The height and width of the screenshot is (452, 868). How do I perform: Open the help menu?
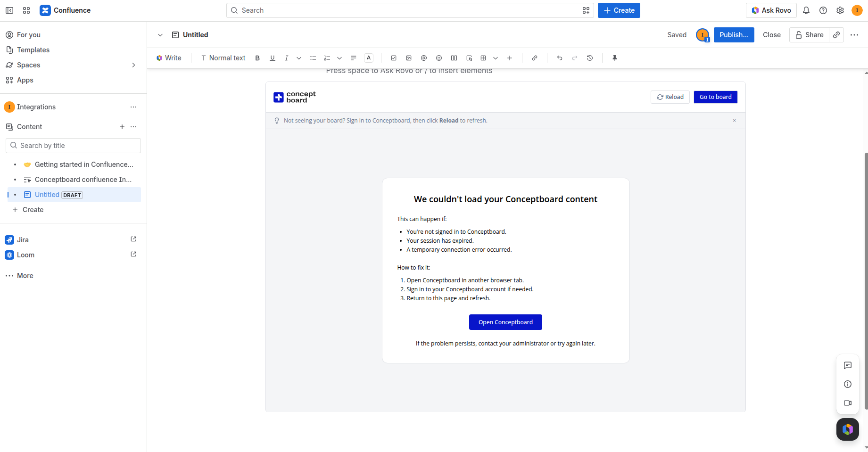pyautogui.click(x=823, y=10)
